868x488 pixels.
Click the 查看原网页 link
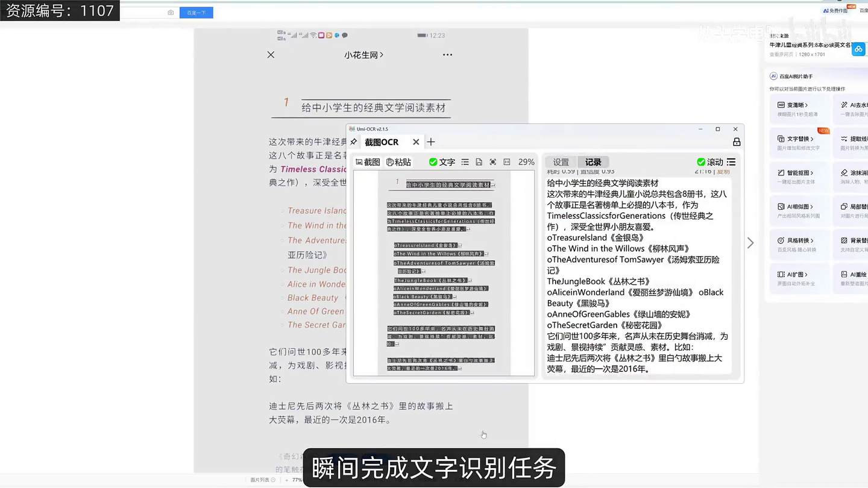[x=781, y=54]
